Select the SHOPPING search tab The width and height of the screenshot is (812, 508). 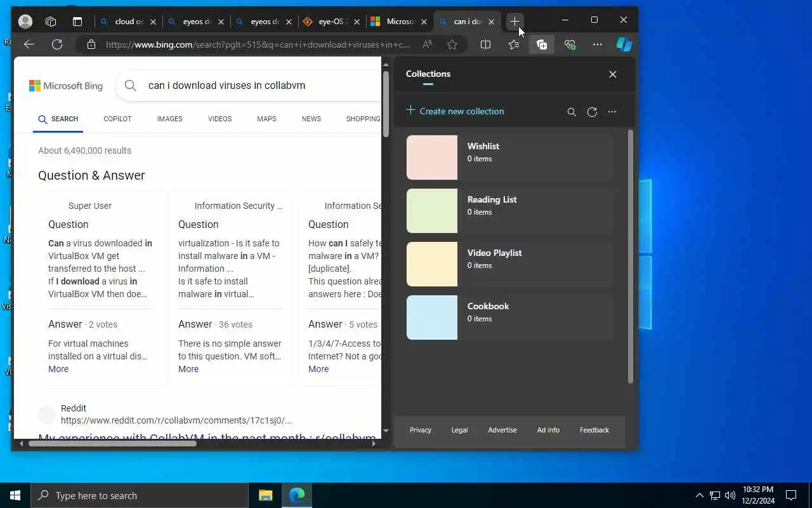coord(363,119)
